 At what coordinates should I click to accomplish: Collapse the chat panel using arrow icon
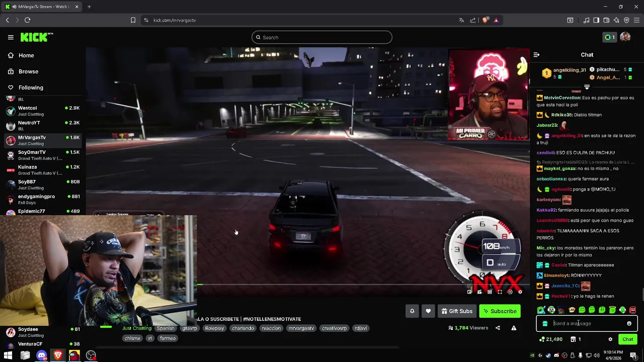click(x=536, y=55)
